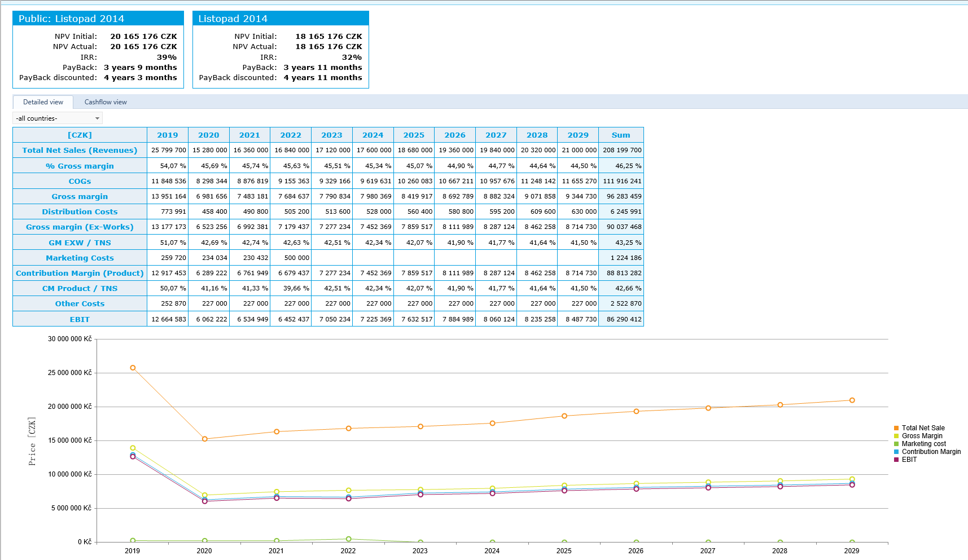Click the 2027 column header
Image resolution: width=968 pixels, height=560 pixels.
(x=496, y=135)
